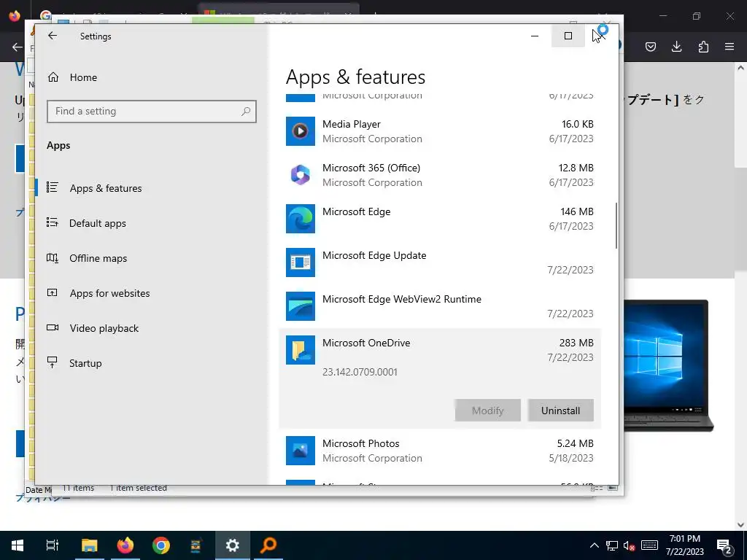Image resolution: width=747 pixels, height=560 pixels.
Task: Open Video playback section
Action: coord(104,328)
